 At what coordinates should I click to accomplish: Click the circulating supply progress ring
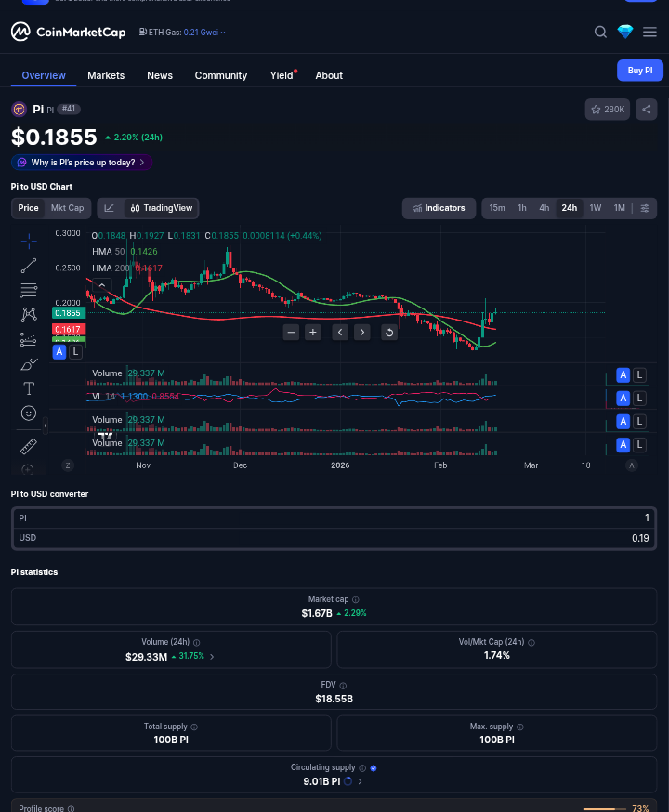pos(348,781)
